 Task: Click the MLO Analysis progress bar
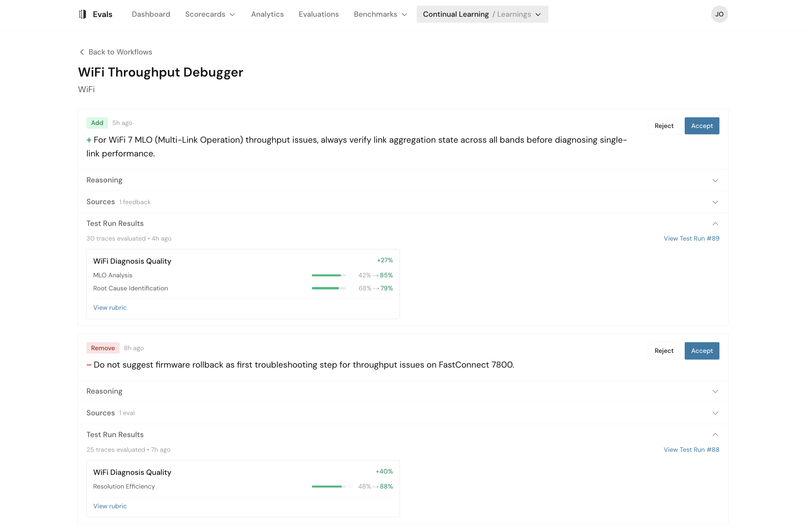click(x=328, y=275)
